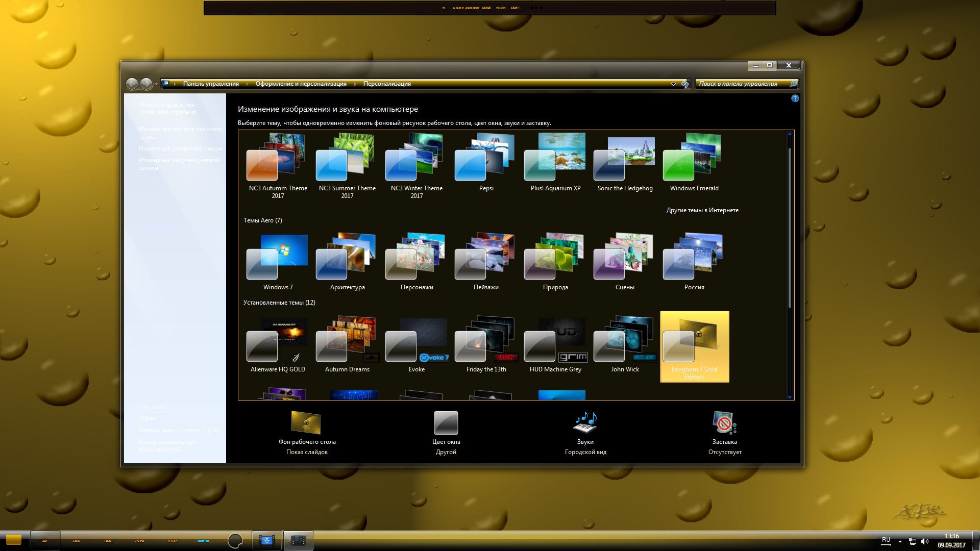Expand the Панель управления breadcrumb arrow
Viewport: 980px width, 551px height.
(248, 84)
